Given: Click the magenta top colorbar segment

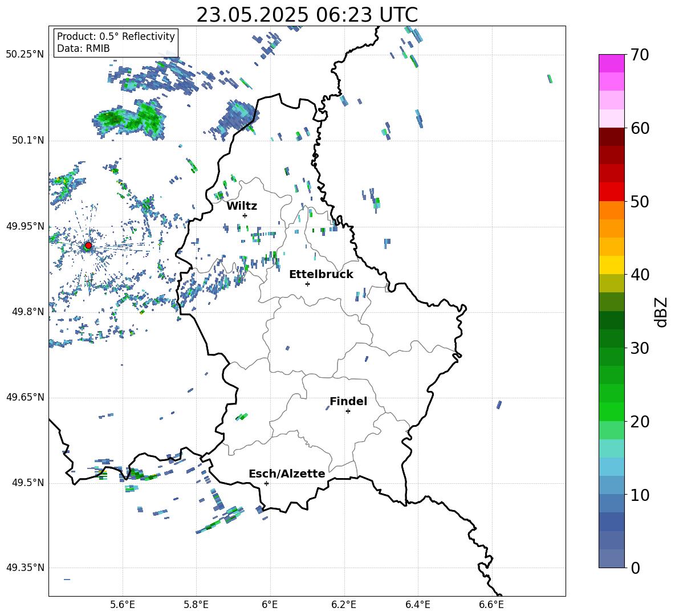Looking at the screenshot, I should click(611, 64).
